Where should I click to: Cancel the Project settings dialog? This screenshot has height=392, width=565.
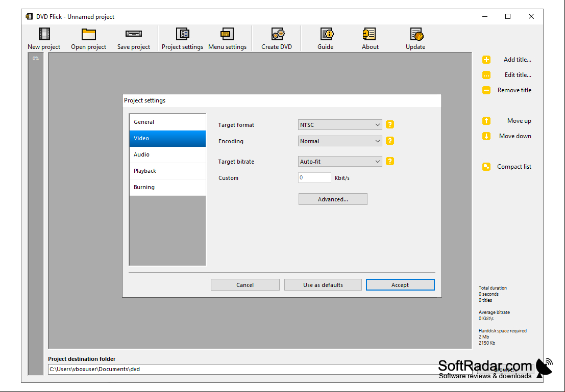pos(245,285)
